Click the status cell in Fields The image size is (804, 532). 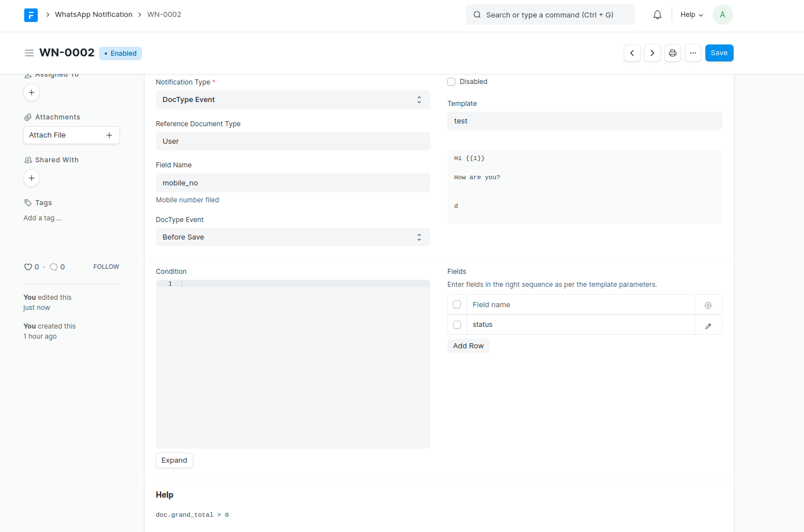(x=580, y=325)
